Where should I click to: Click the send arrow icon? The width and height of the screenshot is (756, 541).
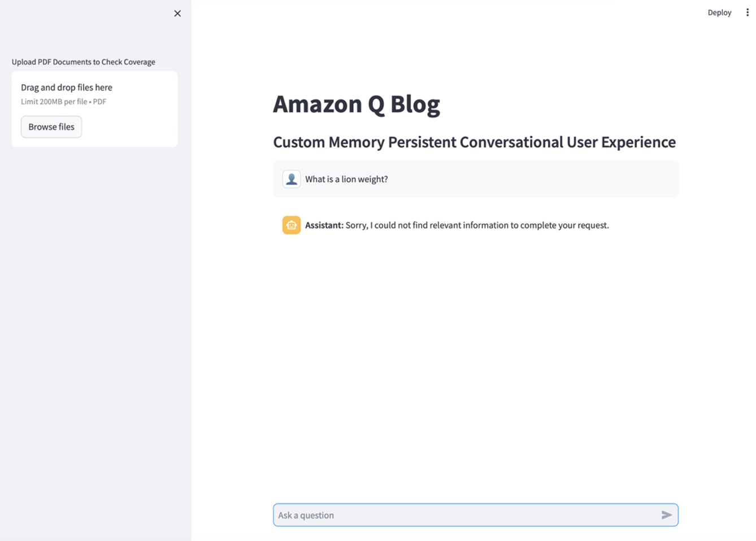667,515
